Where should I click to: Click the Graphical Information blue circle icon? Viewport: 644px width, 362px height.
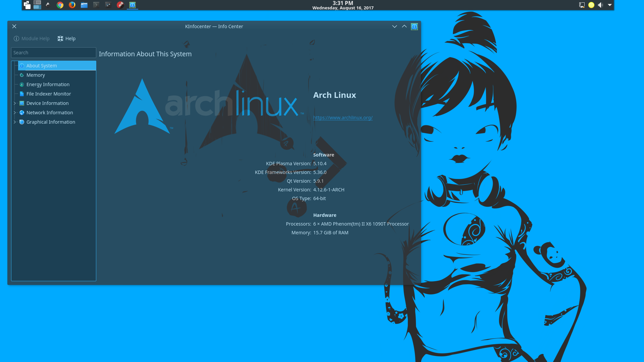(x=22, y=122)
